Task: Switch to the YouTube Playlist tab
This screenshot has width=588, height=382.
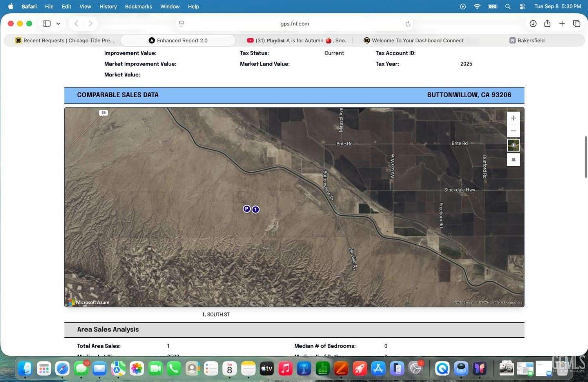Action: coord(298,40)
